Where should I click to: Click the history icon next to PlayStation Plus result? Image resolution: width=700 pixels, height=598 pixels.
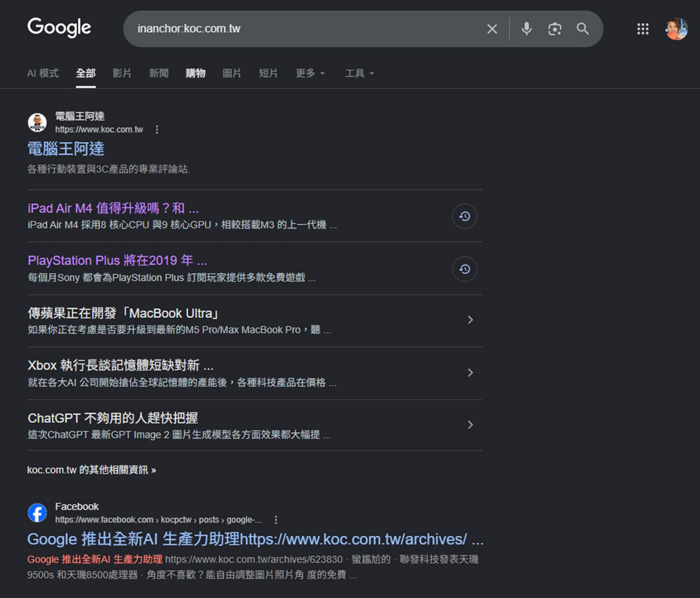click(x=464, y=269)
